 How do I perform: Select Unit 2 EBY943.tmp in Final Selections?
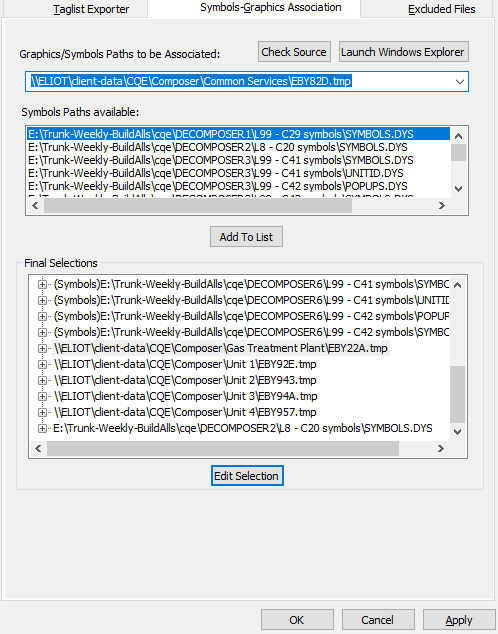(x=185, y=380)
